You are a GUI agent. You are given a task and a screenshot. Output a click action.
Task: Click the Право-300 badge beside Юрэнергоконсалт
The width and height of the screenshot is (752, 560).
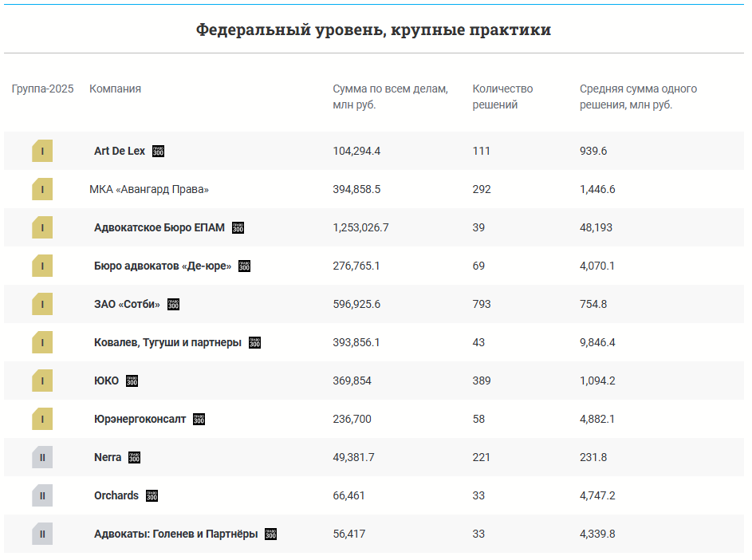point(199,420)
